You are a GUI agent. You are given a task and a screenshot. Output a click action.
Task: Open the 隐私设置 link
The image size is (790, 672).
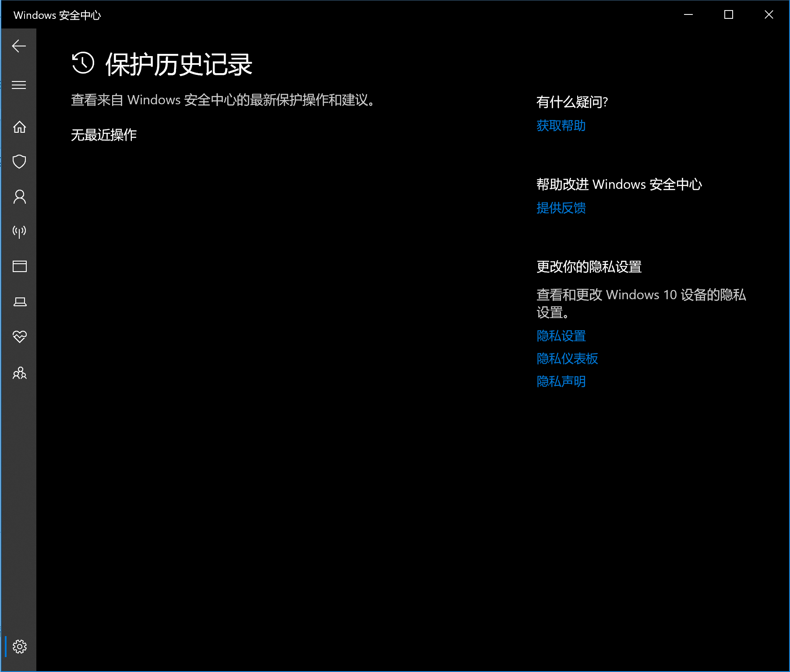[x=561, y=336]
